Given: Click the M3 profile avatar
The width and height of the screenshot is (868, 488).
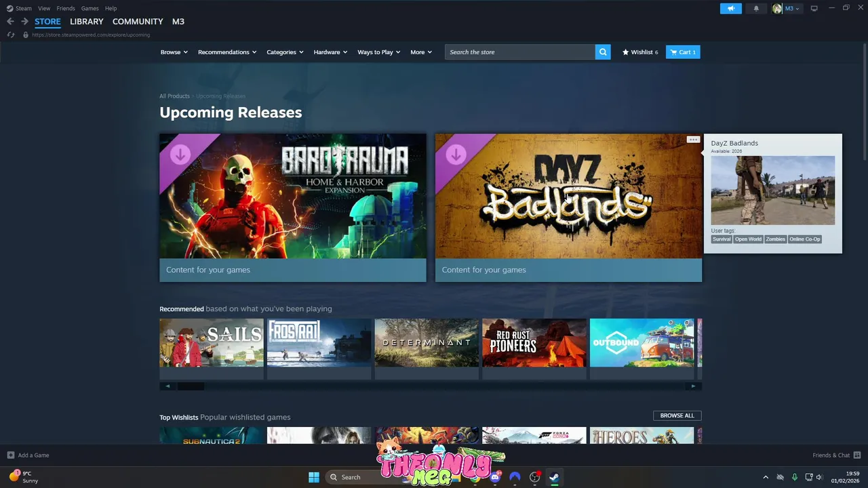Looking at the screenshot, I should tap(777, 9).
